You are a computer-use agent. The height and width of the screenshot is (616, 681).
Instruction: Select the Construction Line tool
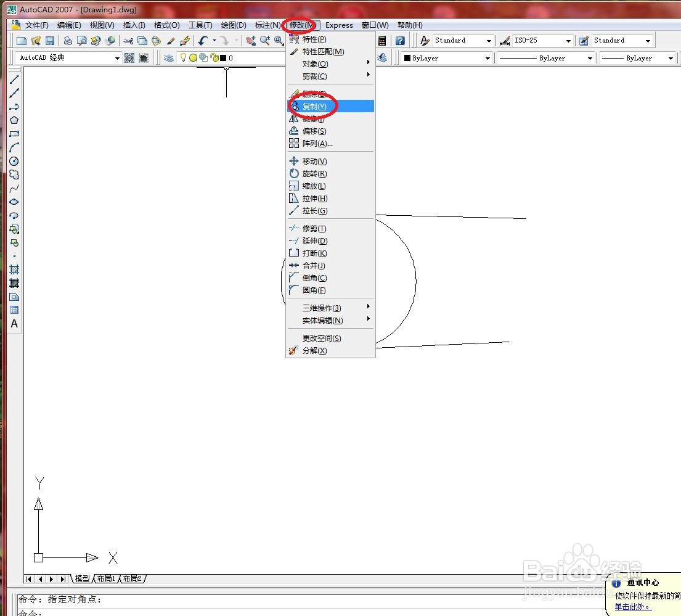(x=14, y=92)
